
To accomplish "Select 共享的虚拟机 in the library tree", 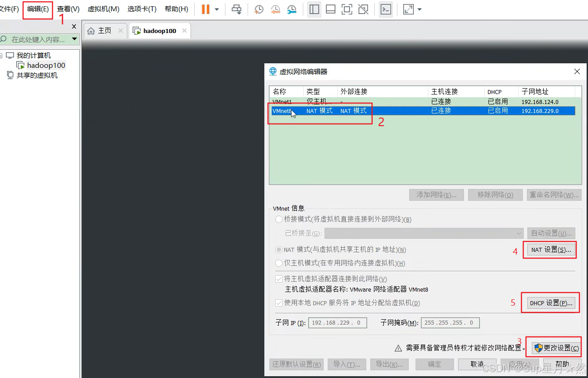I will 37,76.
